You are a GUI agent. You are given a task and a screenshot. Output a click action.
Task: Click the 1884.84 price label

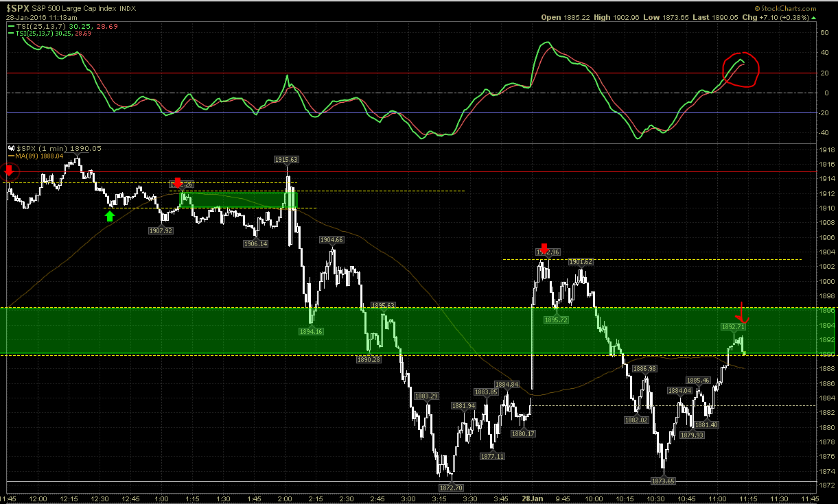point(507,384)
